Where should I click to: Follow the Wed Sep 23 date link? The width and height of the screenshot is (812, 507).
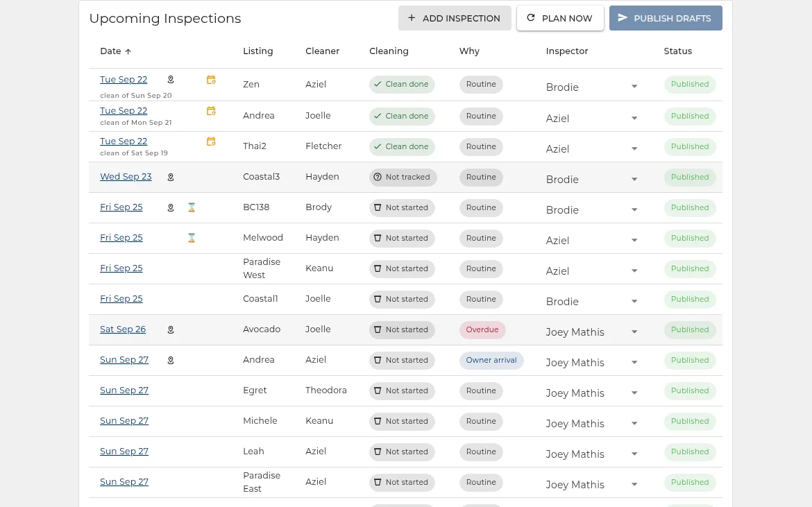tap(126, 176)
